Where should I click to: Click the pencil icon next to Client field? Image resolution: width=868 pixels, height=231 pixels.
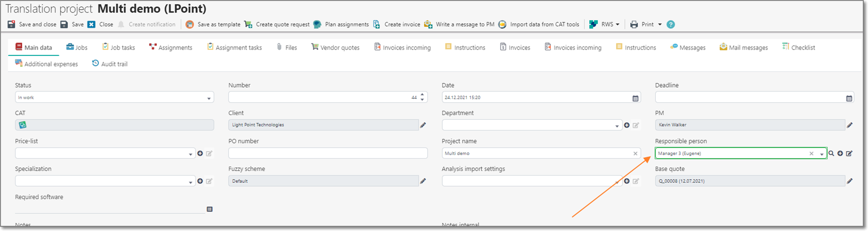(x=423, y=125)
